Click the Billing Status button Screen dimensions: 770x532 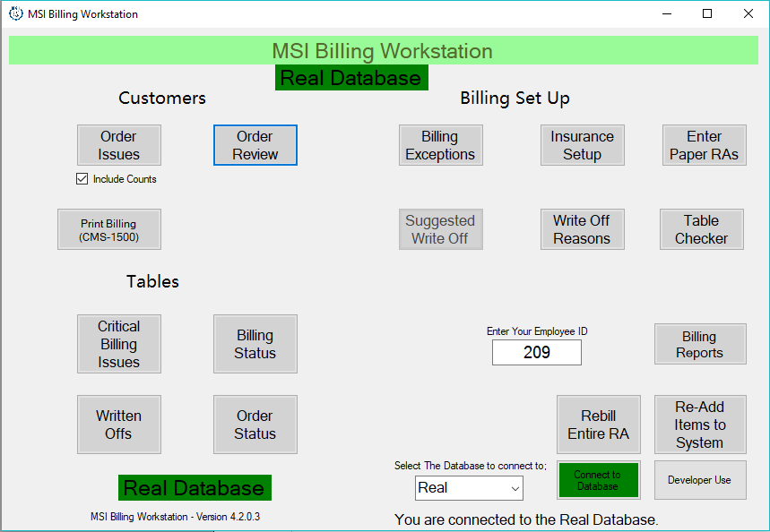(x=255, y=344)
